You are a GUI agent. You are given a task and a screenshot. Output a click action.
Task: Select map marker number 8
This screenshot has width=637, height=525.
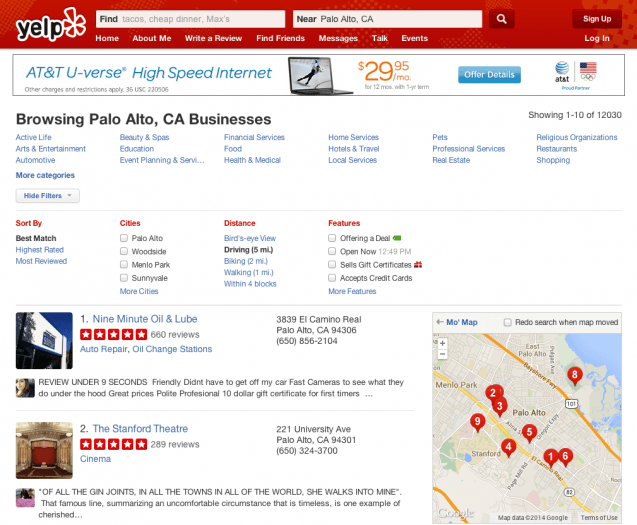click(x=574, y=375)
